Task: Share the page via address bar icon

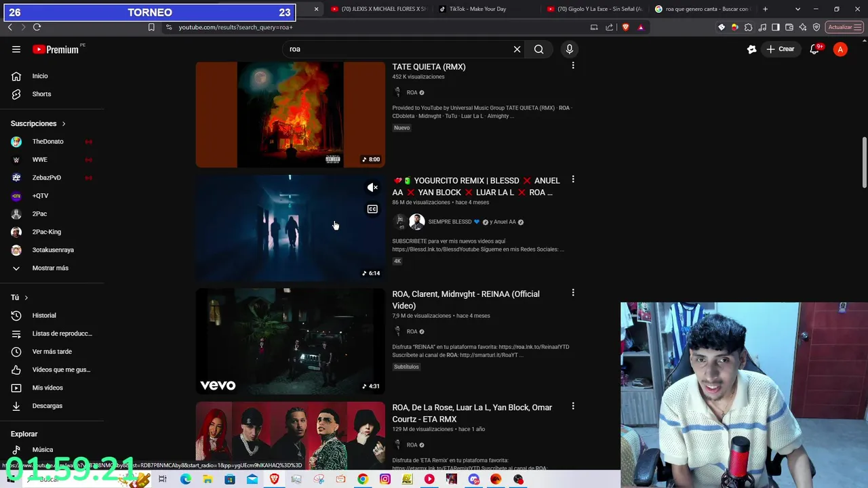Action: [x=609, y=27]
